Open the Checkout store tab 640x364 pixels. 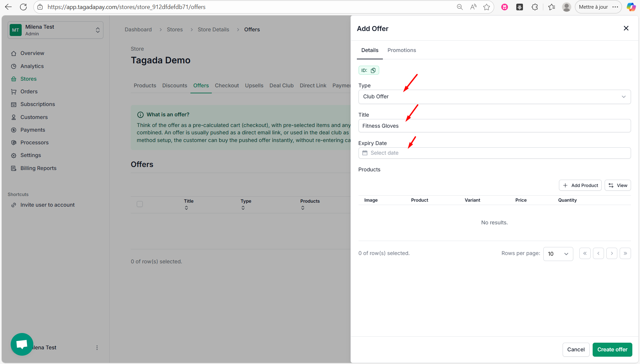[227, 86]
